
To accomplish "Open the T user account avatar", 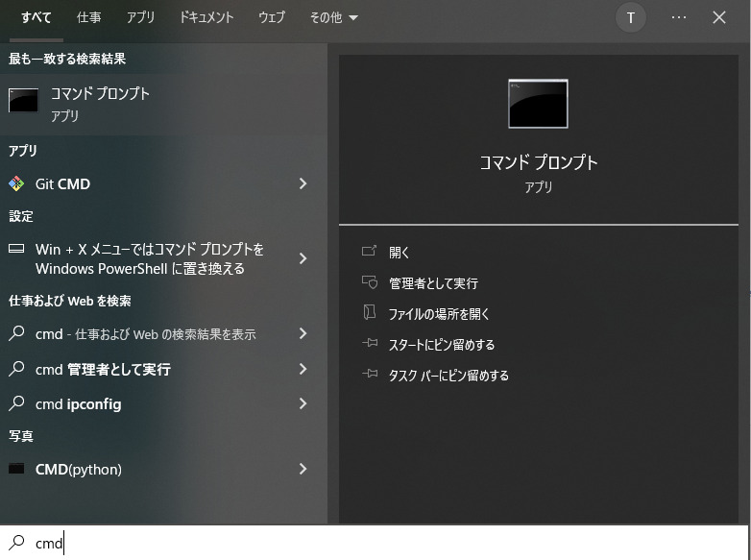I will point(630,18).
